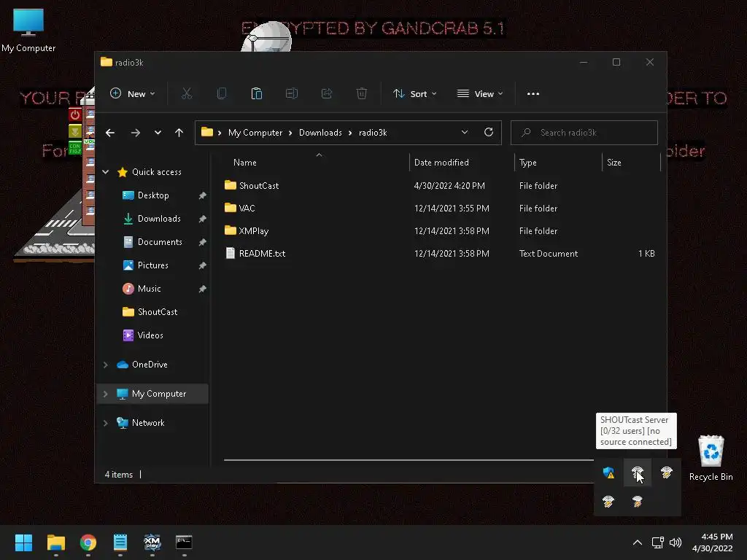Click the volume speaker tray icon

tap(676, 542)
